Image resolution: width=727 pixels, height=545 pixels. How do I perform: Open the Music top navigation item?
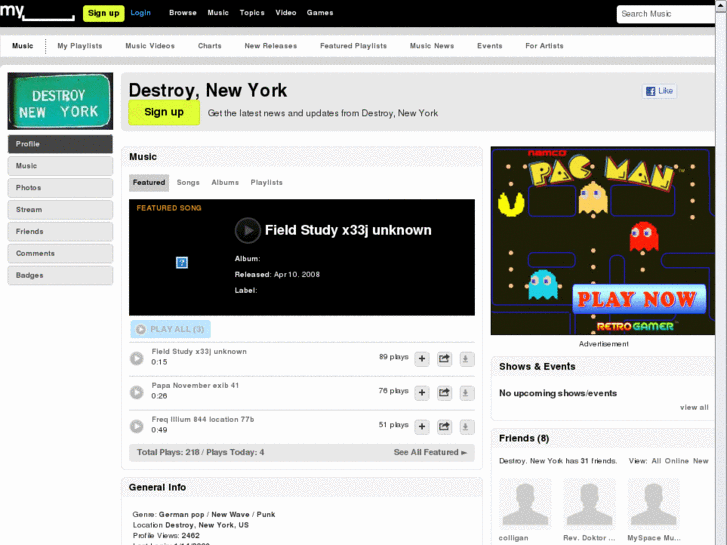(218, 13)
